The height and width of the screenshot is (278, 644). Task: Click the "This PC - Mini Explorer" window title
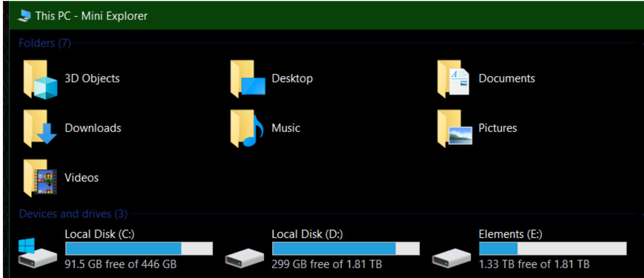tap(91, 16)
